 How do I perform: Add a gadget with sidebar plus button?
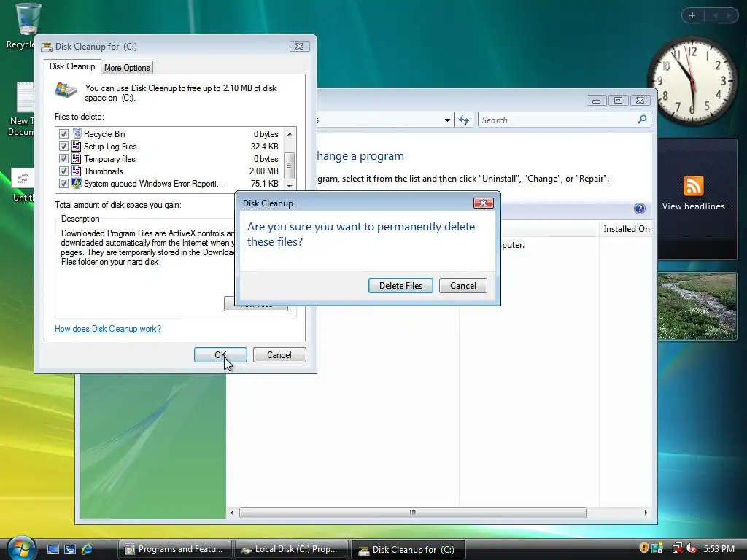(x=692, y=16)
